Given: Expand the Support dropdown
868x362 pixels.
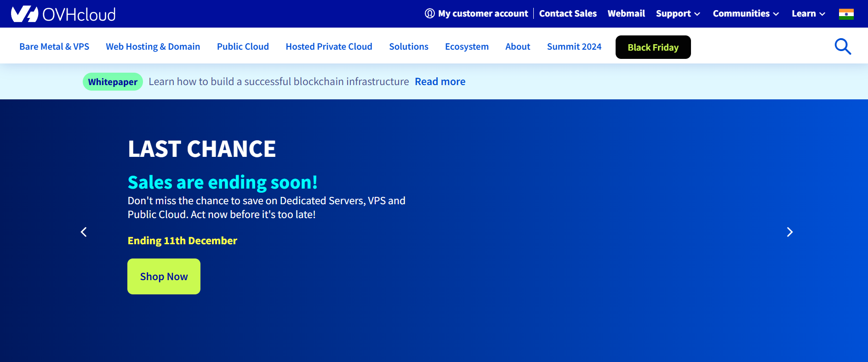Looking at the screenshot, I should pyautogui.click(x=678, y=14).
